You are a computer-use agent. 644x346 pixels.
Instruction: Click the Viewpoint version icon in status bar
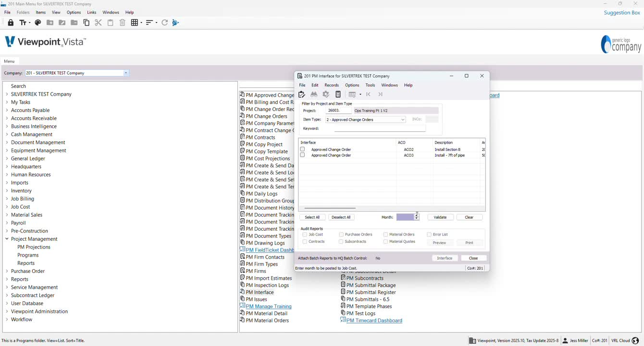coord(472,341)
